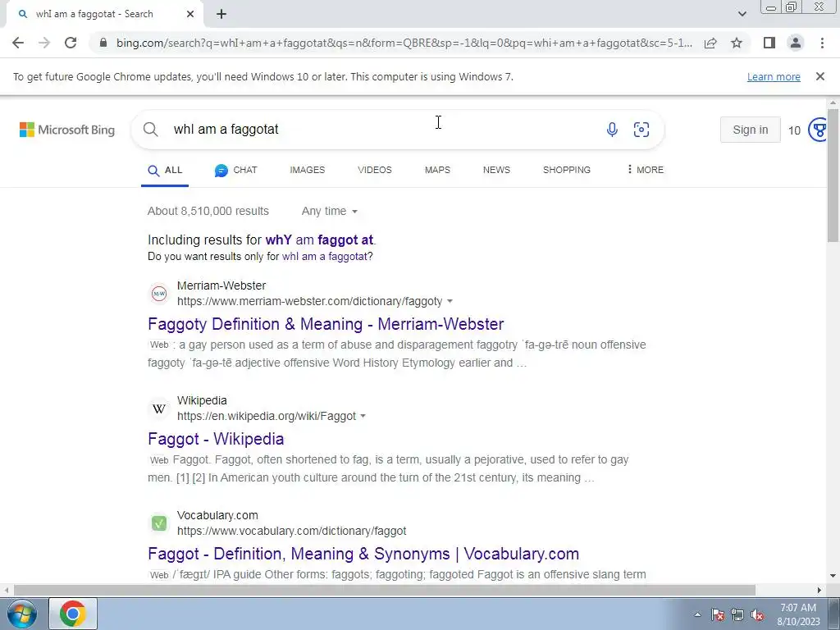Expand the Merriam-Webster URL dropdown arrow
Screen dimensions: 840x630
click(450, 301)
